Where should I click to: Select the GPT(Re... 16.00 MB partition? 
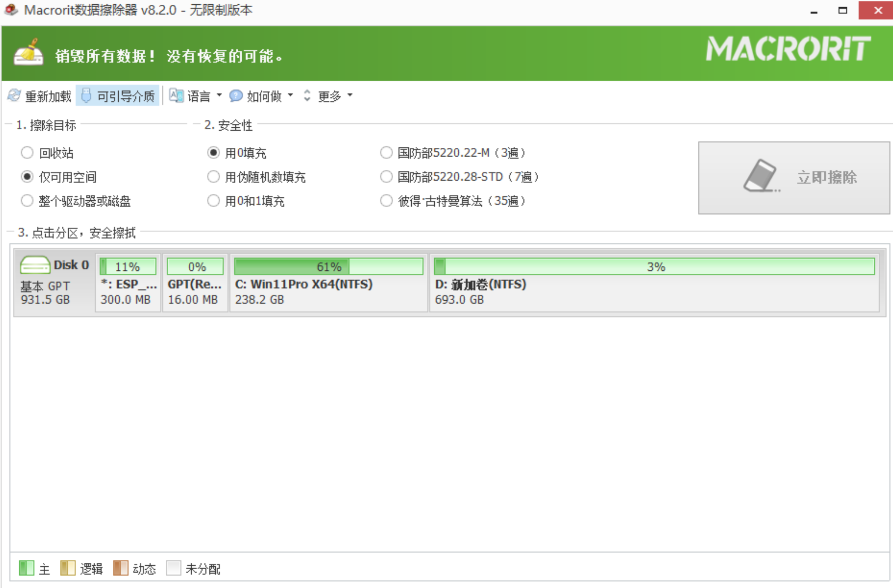tap(195, 283)
